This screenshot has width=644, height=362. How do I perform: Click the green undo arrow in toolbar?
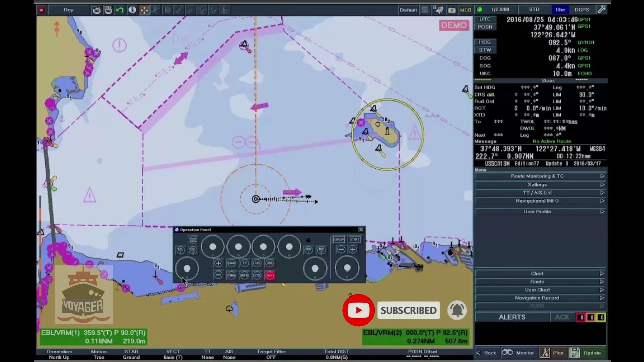click(120, 10)
